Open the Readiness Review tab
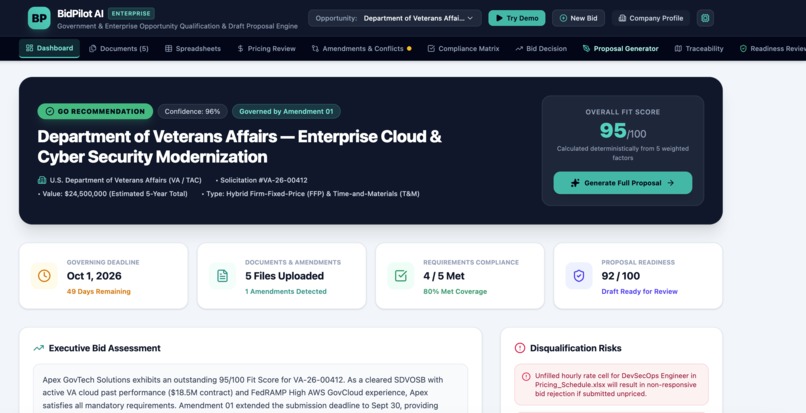Screen dimensions: 806x413 pyautogui.click(x=773, y=48)
